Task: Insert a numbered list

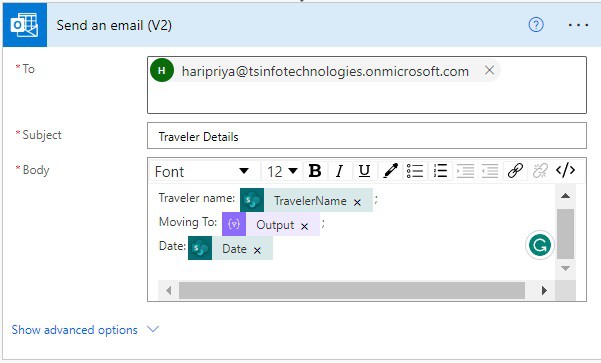Action: point(440,171)
